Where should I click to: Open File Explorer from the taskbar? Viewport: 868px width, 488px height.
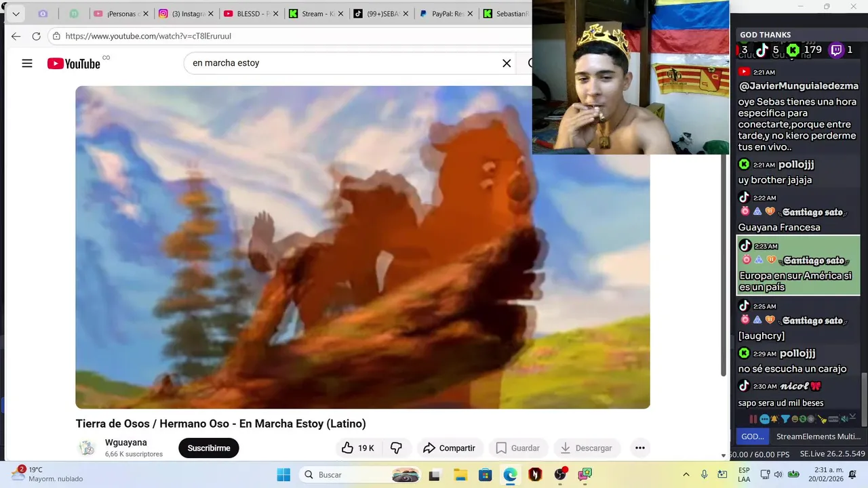tap(460, 474)
